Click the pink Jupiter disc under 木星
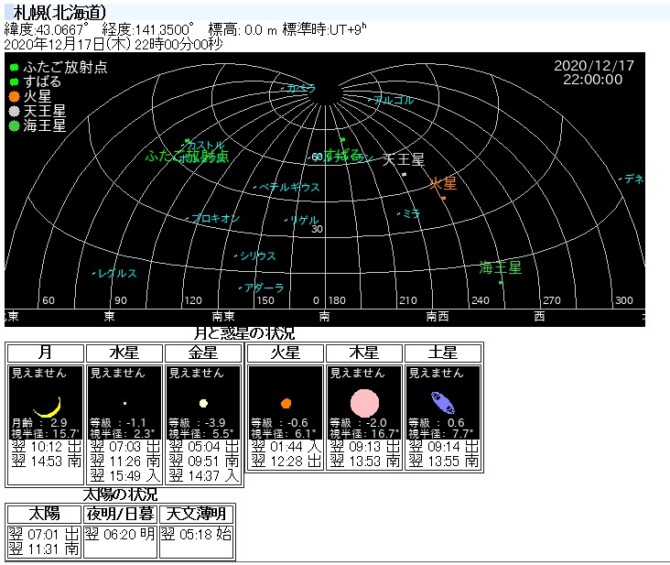 [x=364, y=403]
